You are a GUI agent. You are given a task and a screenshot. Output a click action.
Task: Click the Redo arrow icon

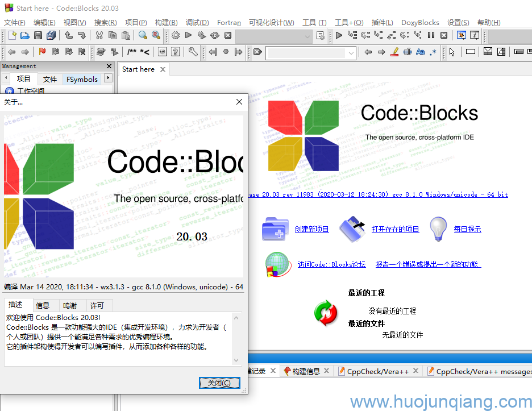click(x=82, y=35)
